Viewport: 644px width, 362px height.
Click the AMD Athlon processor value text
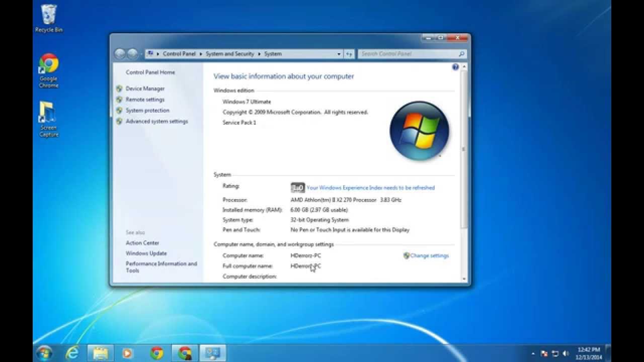(x=346, y=200)
